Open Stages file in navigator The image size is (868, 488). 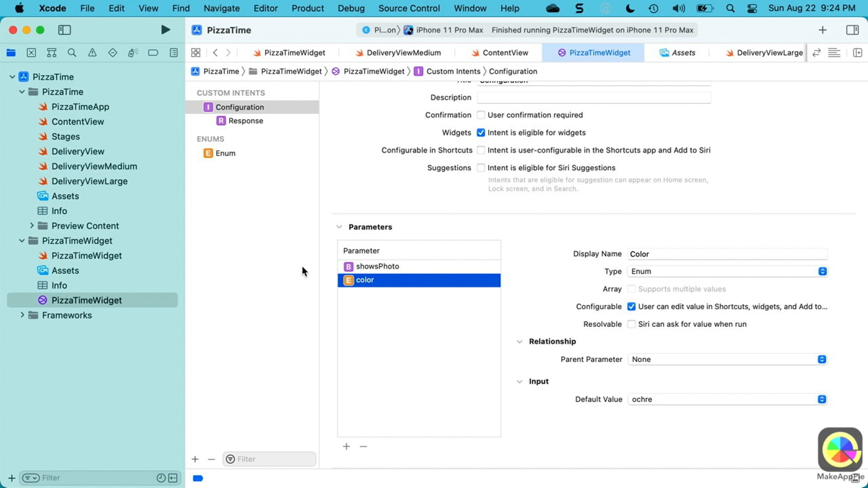(65, 137)
